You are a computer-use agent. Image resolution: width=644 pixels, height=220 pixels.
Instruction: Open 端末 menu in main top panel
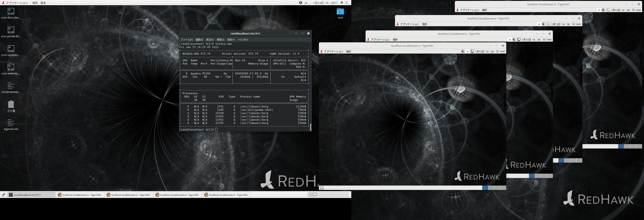tap(43, 3)
